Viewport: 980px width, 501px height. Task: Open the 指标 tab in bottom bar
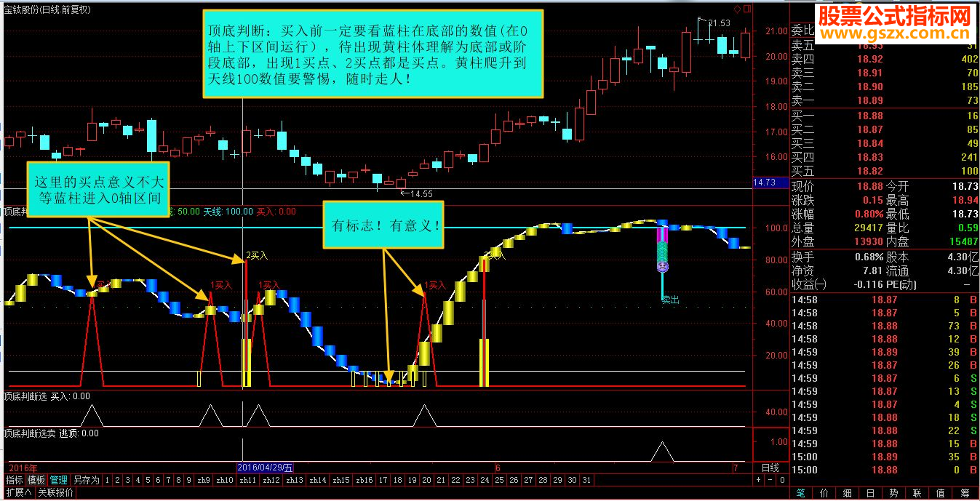pyautogui.click(x=15, y=480)
